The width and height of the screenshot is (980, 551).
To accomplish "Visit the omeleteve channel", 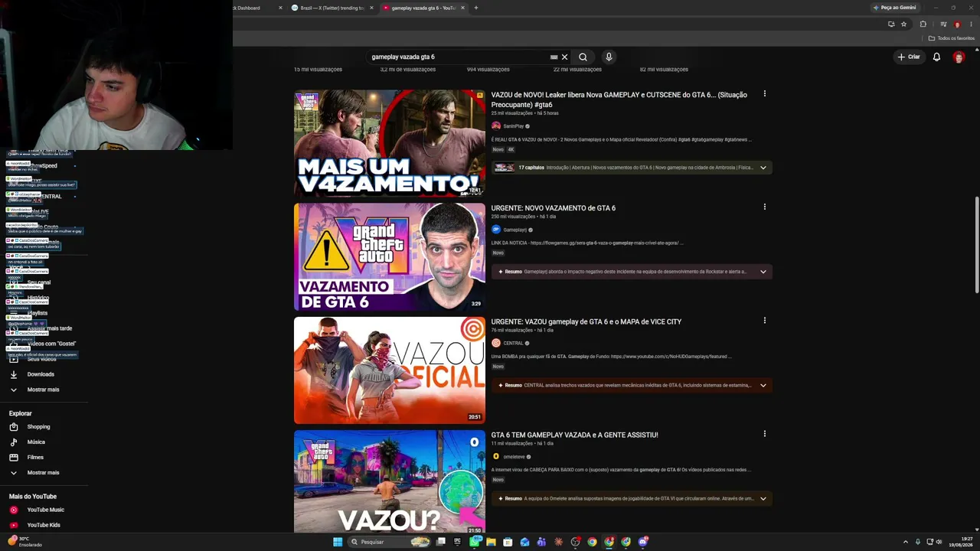I will pyautogui.click(x=514, y=457).
